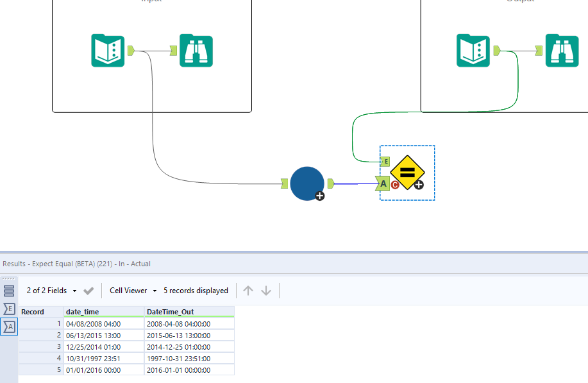Select the Expect Equal (BETA) tool
This screenshot has height=383, width=588.
pyautogui.click(x=408, y=172)
